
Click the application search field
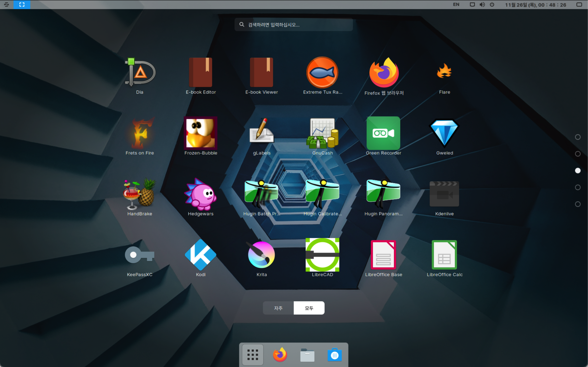click(x=294, y=25)
